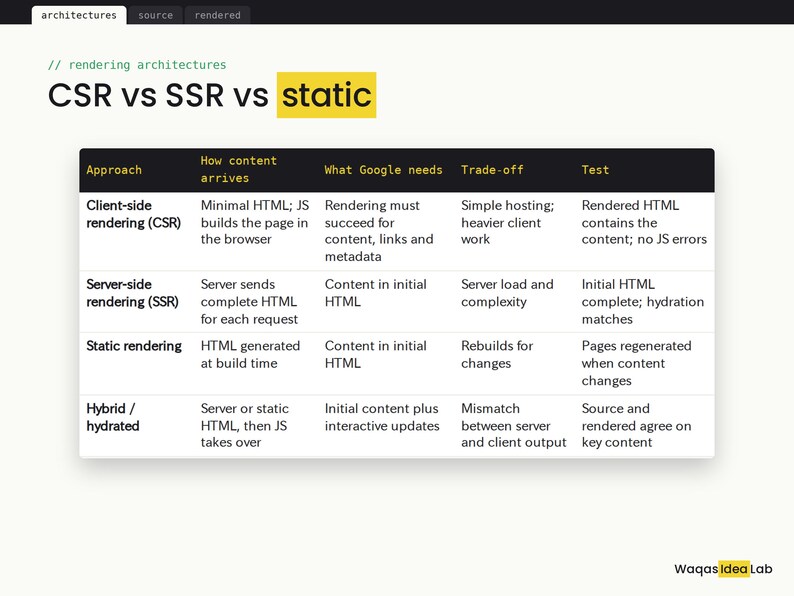
Task: Click cell 'Minimal HTML; JS builds the page in the browser'
Action: 255,222
